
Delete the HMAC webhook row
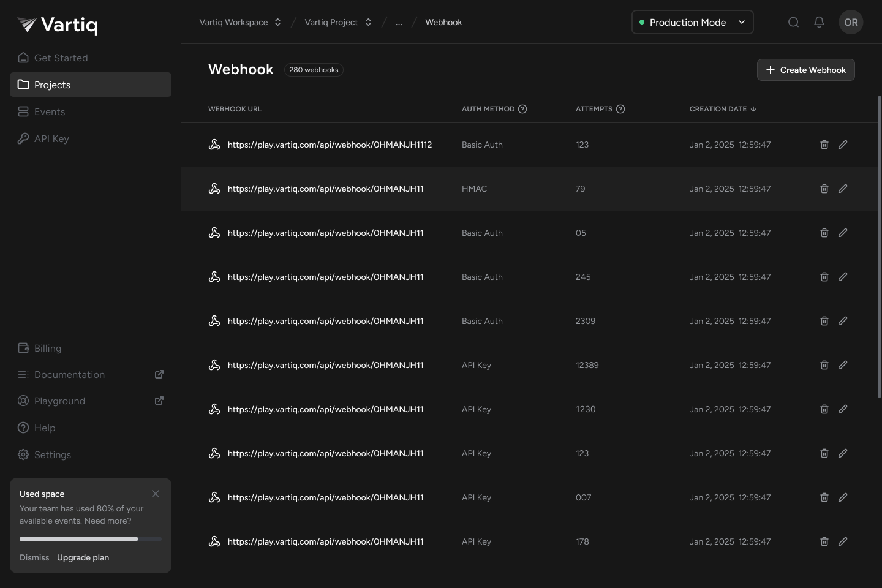pos(824,189)
